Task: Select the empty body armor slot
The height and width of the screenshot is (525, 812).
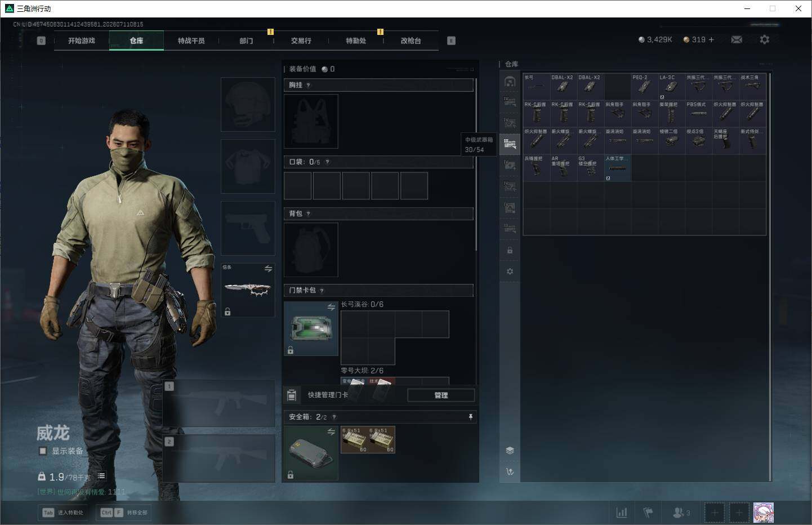Action: pyautogui.click(x=248, y=166)
